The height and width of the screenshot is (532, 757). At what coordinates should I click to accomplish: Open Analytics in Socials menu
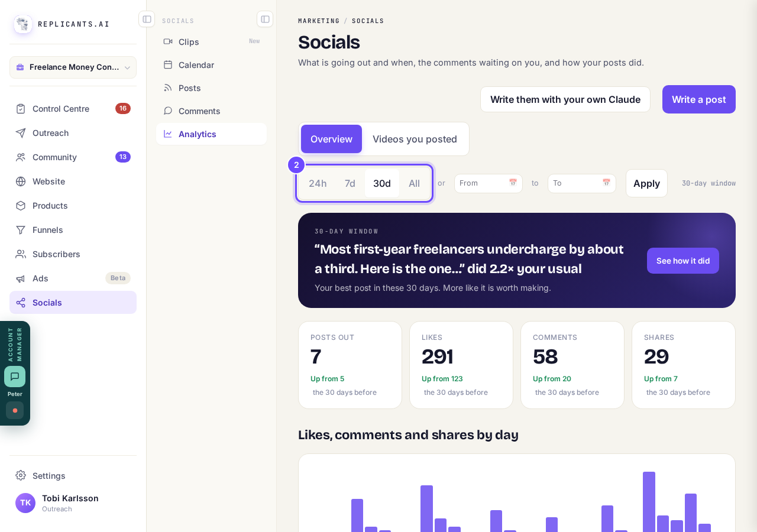211,134
